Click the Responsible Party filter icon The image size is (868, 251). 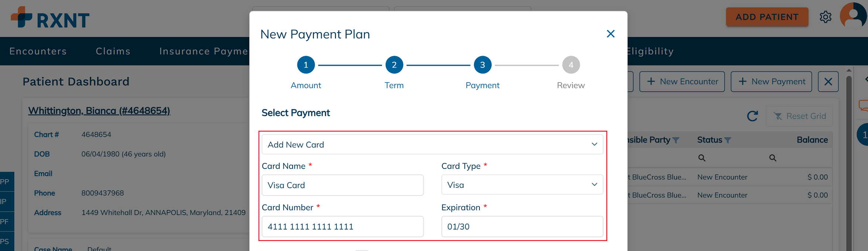(676, 140)
